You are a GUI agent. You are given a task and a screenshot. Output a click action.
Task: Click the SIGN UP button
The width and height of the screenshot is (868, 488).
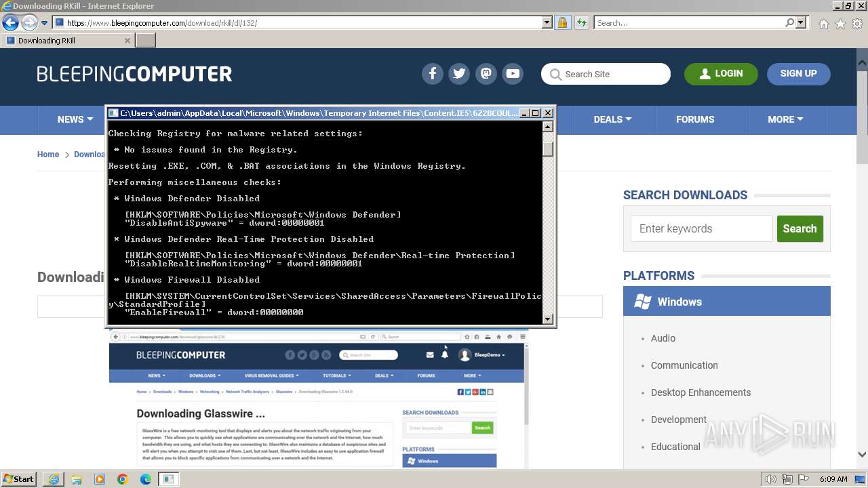point(798,74)
